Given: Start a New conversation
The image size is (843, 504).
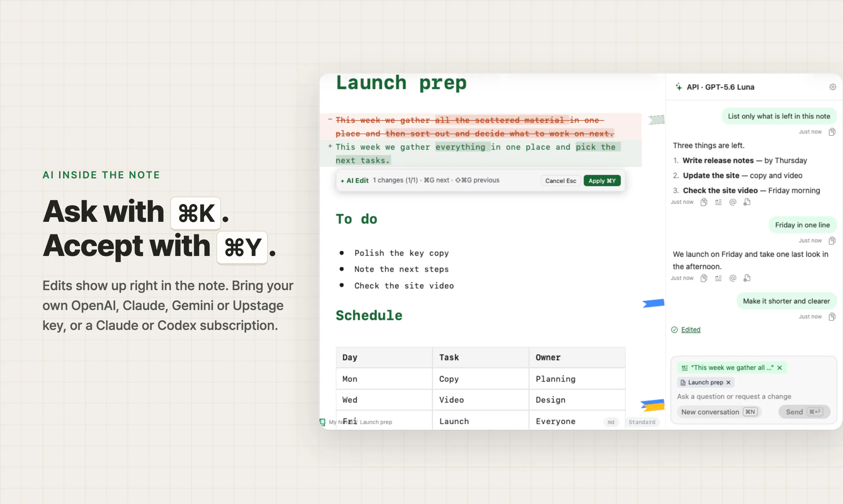Looking at the screenshot, I should (719, 412).
